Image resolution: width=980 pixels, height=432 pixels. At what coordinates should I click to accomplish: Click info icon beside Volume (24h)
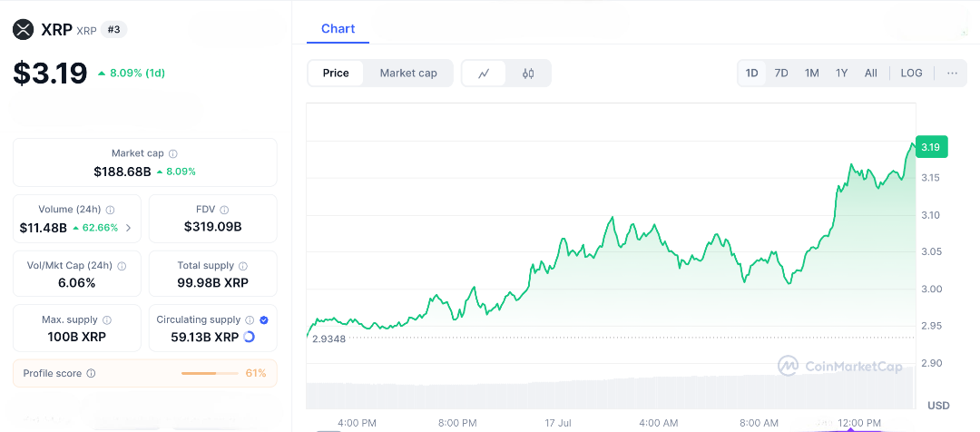[110, 210]
